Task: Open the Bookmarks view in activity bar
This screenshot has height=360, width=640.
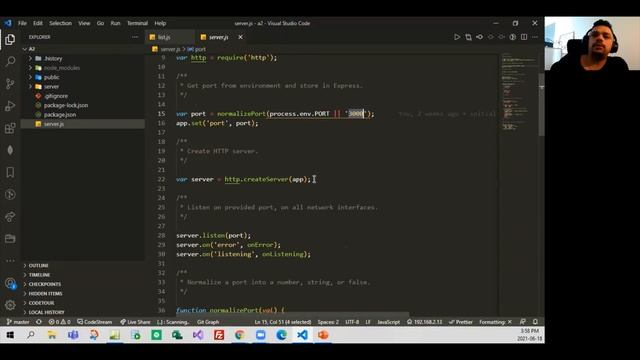Action: [10, 172]
